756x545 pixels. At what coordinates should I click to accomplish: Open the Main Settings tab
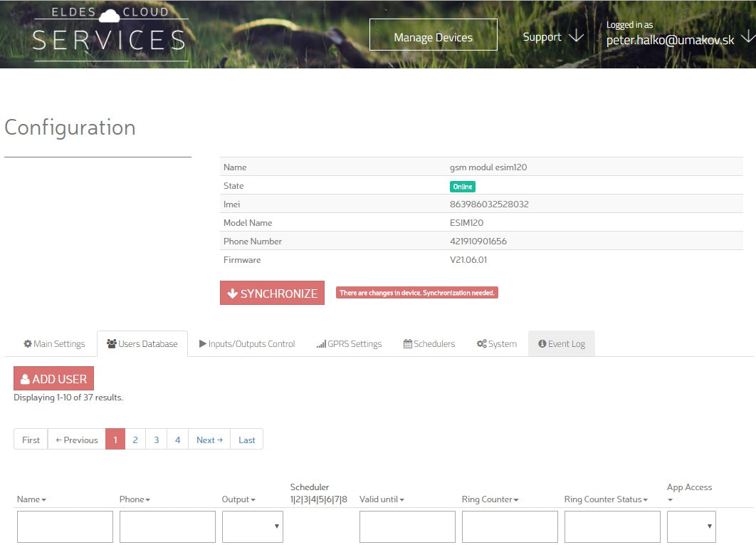tap(54, 343)
